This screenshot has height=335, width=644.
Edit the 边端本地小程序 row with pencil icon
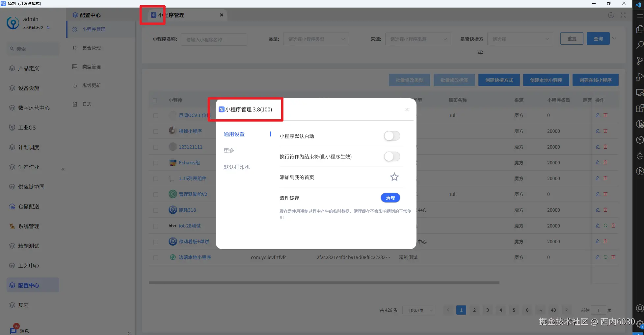597,257
